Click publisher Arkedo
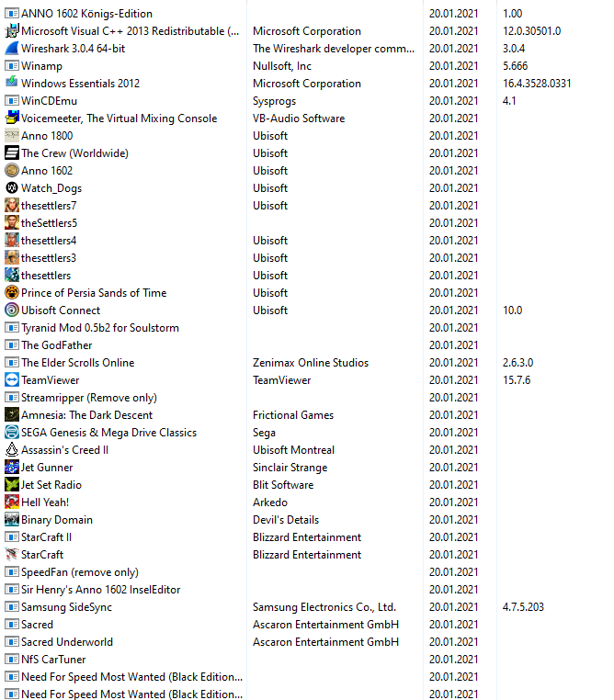614x700 pixels. 270,502
